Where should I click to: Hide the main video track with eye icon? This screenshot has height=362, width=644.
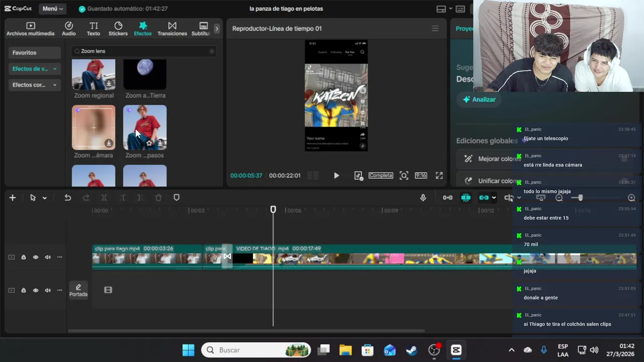[36, 257]
